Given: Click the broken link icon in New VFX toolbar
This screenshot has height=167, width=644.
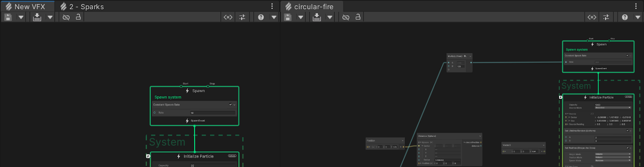Looking at the screenshot, I should (x=66, y=17).
